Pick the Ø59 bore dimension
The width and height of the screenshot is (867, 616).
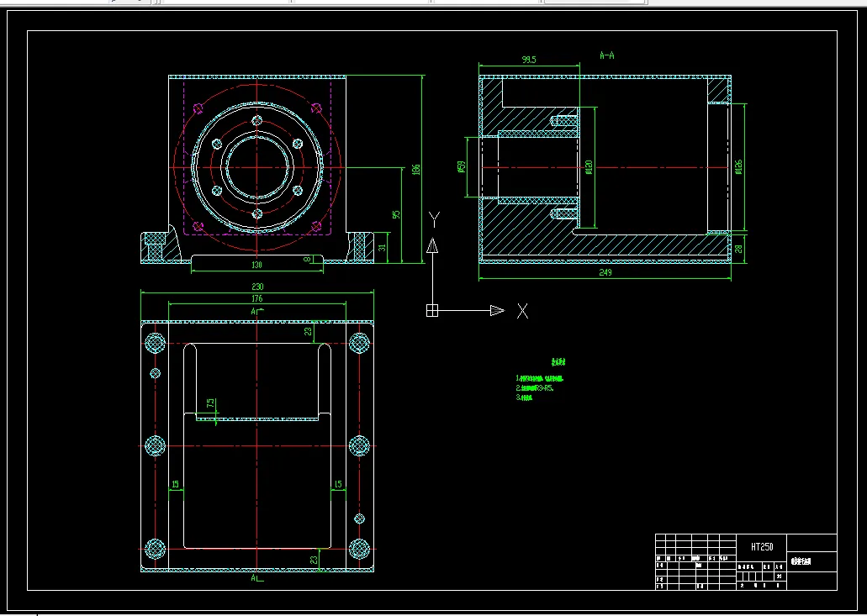462,166
